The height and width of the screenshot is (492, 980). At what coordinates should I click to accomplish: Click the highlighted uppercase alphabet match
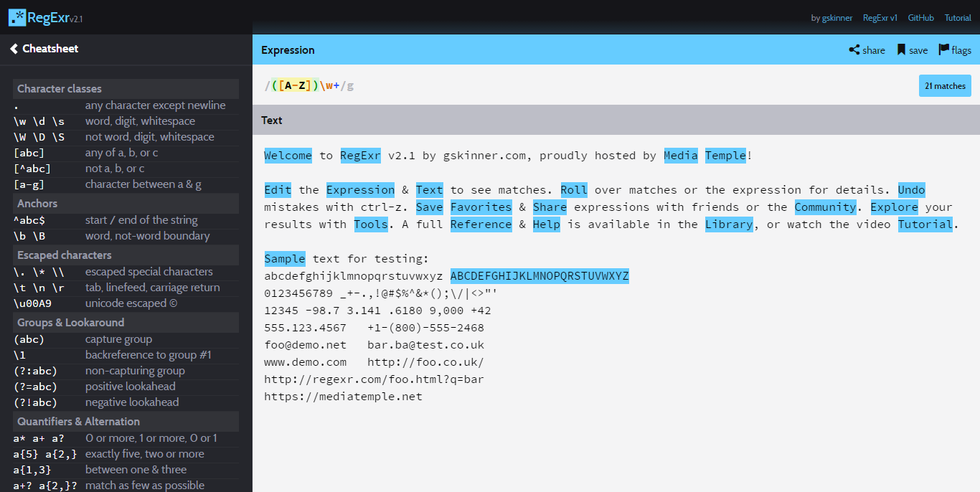pos(540,276)
